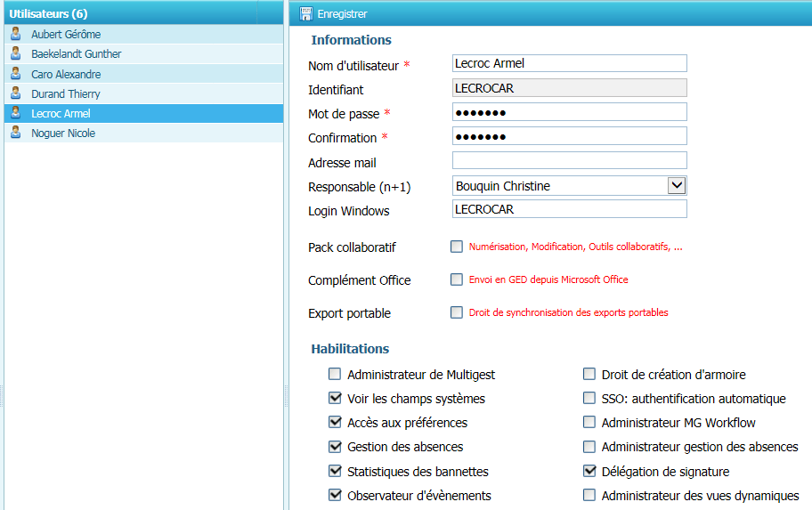Click the user icon beside Baekelandt Gunther

pyautogui.click(x=15, y=53)
